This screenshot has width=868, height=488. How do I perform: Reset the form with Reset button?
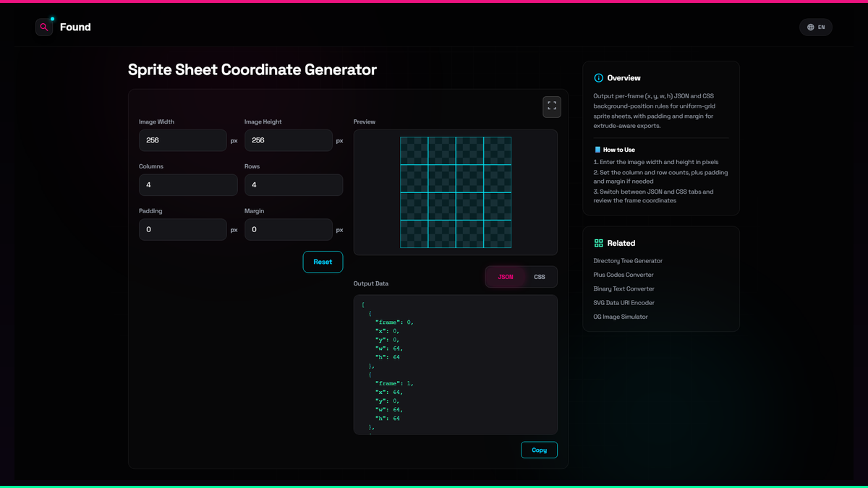323,262
